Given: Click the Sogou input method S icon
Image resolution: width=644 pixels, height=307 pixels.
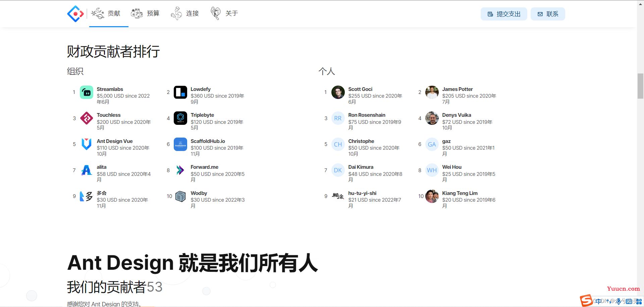Looking at the screenshot, I should click(x=586, y=300).
